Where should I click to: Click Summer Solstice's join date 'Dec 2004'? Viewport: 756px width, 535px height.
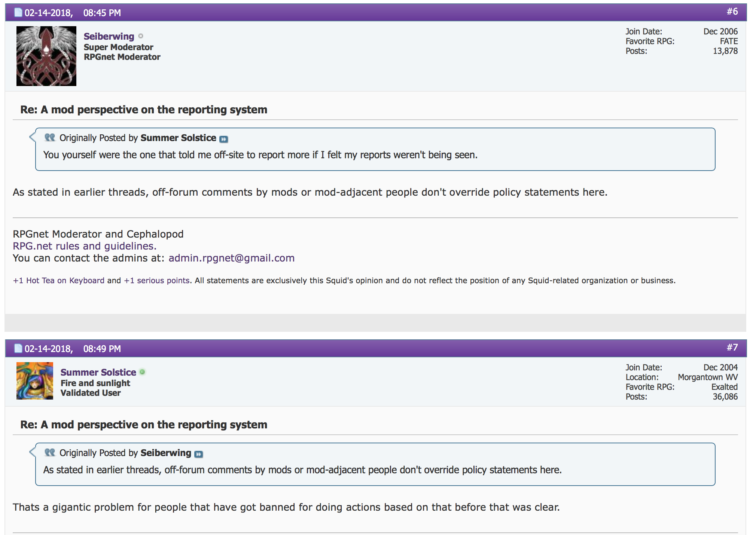click(x=720, y=367)
